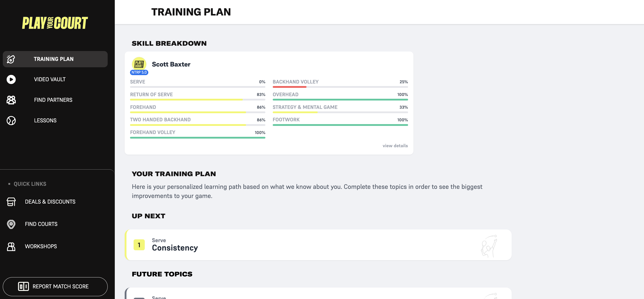Image resolution: width=644 pixels, height=299 pixels.
Task: Click the BACKHAND VOLLEY skill label
Action: 296,82
